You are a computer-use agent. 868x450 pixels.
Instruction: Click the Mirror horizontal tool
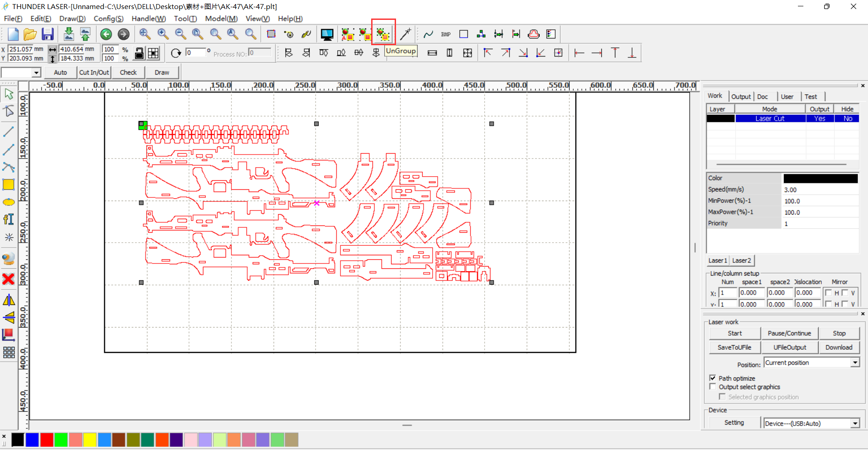9,300
